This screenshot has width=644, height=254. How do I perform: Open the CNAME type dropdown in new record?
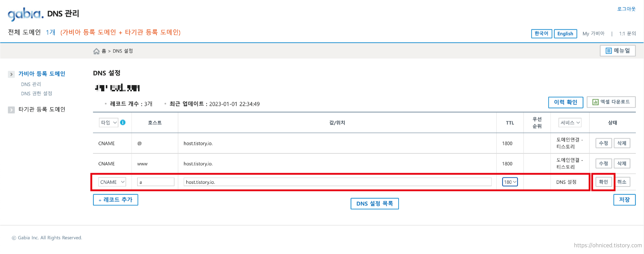click(x=112, y=182)
